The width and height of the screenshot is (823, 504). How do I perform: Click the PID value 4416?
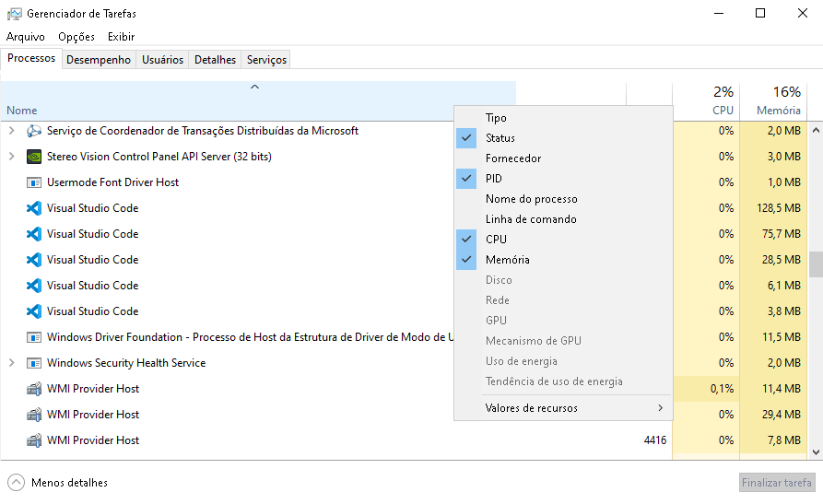click(x=655, y=440)
